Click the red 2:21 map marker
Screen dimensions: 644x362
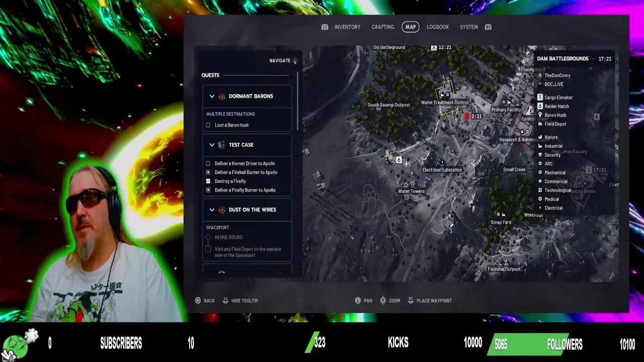click(x=467, y=116)
